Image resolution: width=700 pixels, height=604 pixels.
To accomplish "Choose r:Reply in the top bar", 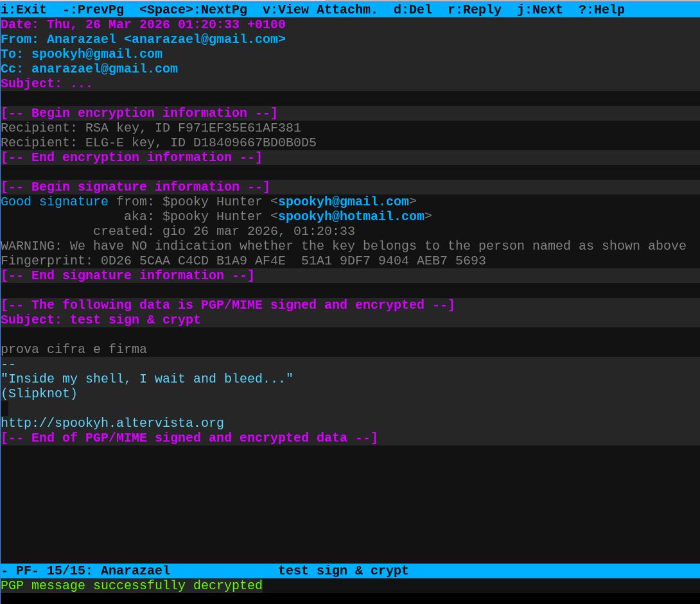I will point(474,9).
